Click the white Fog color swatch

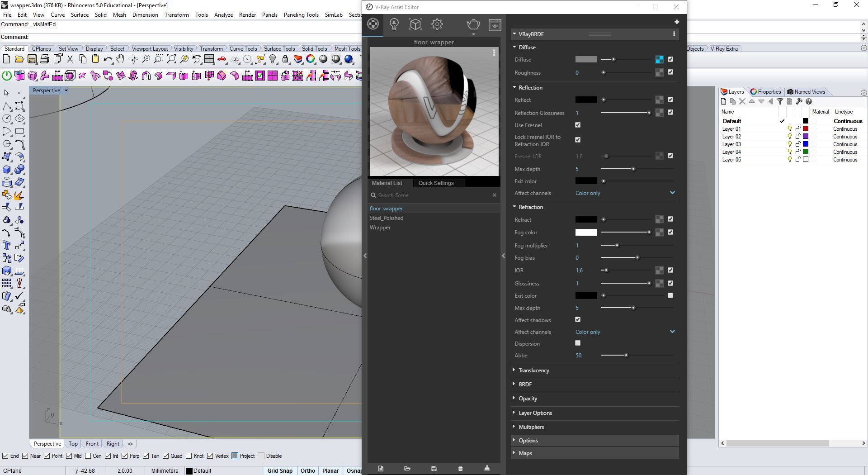pyautogui.click(x=586, y=232)
